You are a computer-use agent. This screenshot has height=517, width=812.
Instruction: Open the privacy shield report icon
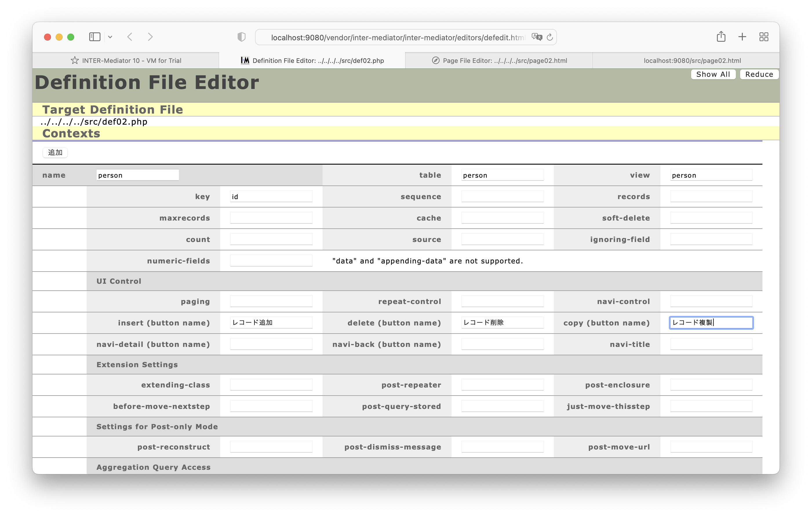[241, 37]
